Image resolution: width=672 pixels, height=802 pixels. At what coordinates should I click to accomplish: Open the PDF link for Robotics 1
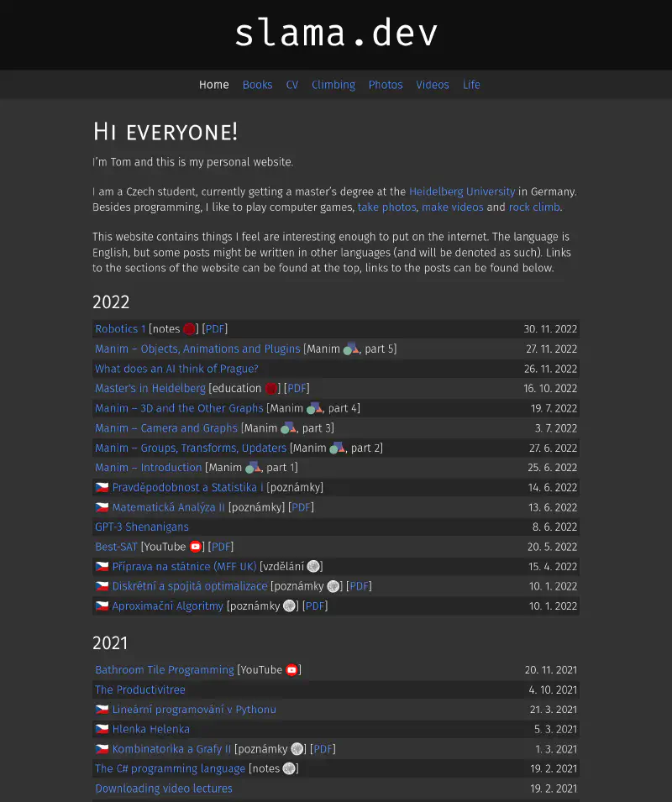pyautogui.click(x=215, y=329)
